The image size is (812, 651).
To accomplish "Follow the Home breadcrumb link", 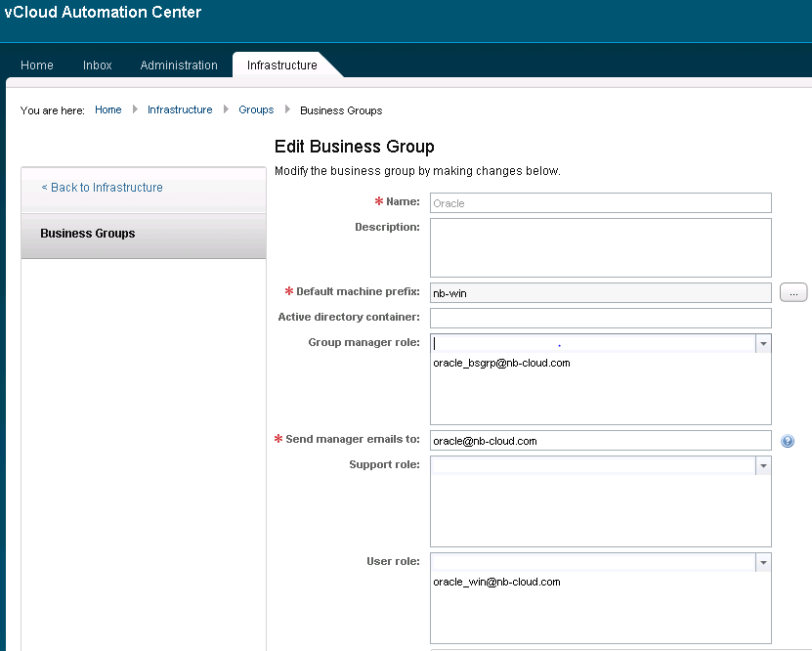I will (108, 109).
